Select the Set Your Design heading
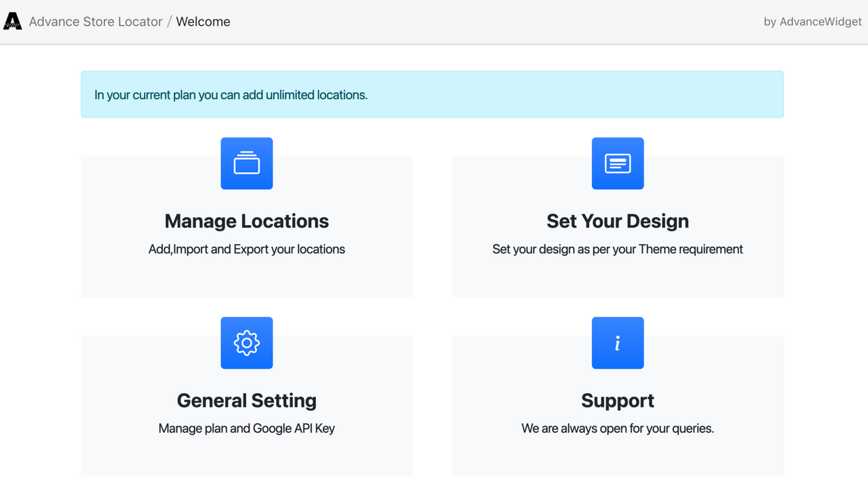 pyautogui.click(x=618, y=221)
